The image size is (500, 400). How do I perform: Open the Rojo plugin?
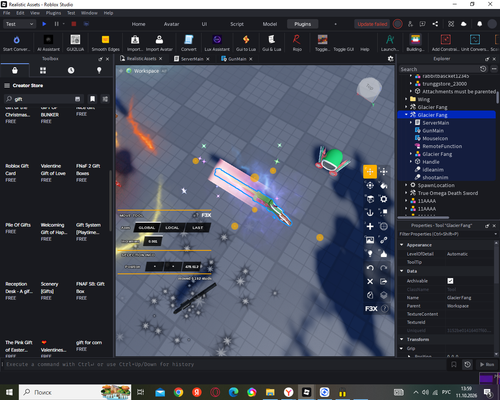click(x=297, y=43)
